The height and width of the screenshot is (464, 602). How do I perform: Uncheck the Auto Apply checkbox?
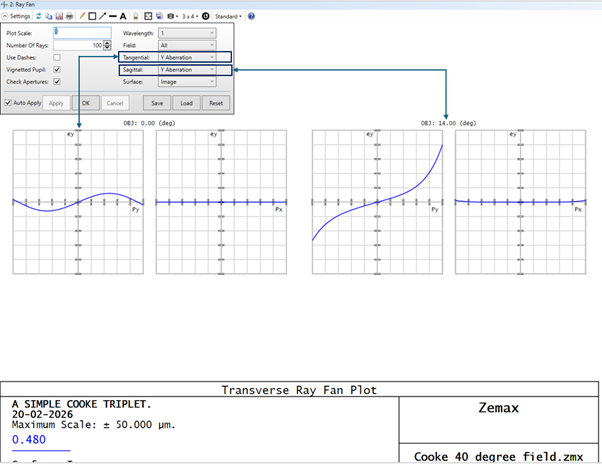[x=9, y=102]
